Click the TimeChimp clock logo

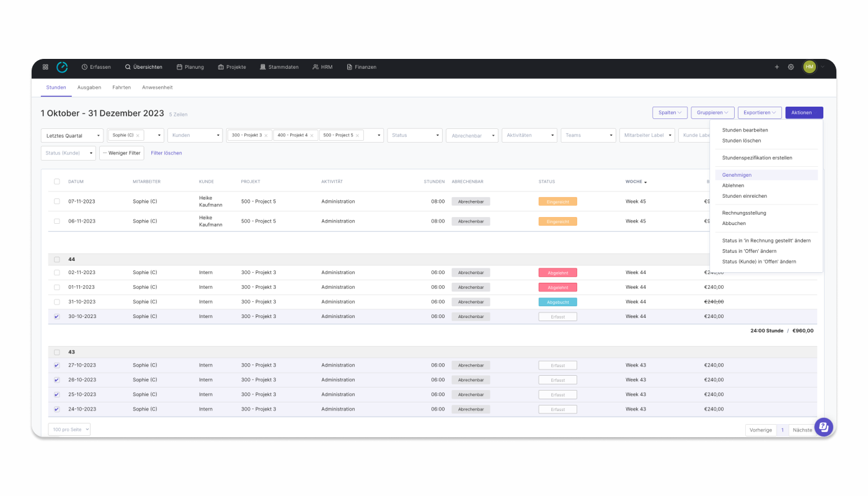[62, 67]
